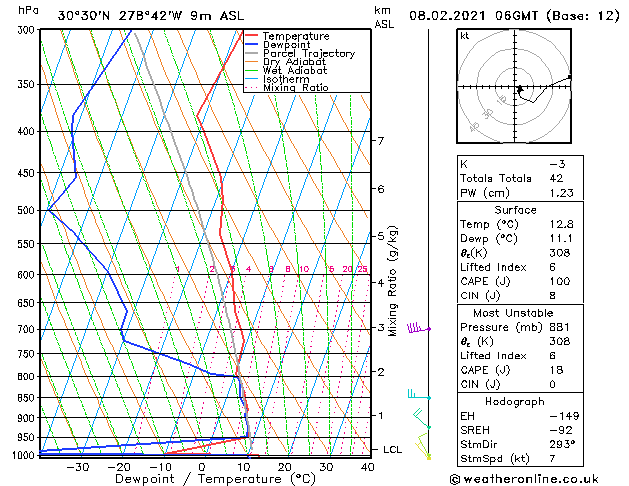629x486 pixels.
Task: Click the 0 temperature axis label
Action: tap(202, 467)
